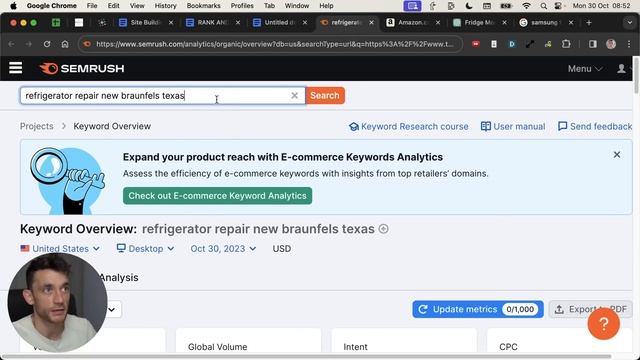Click the Global Volume card label

click(x=218, y=347)
